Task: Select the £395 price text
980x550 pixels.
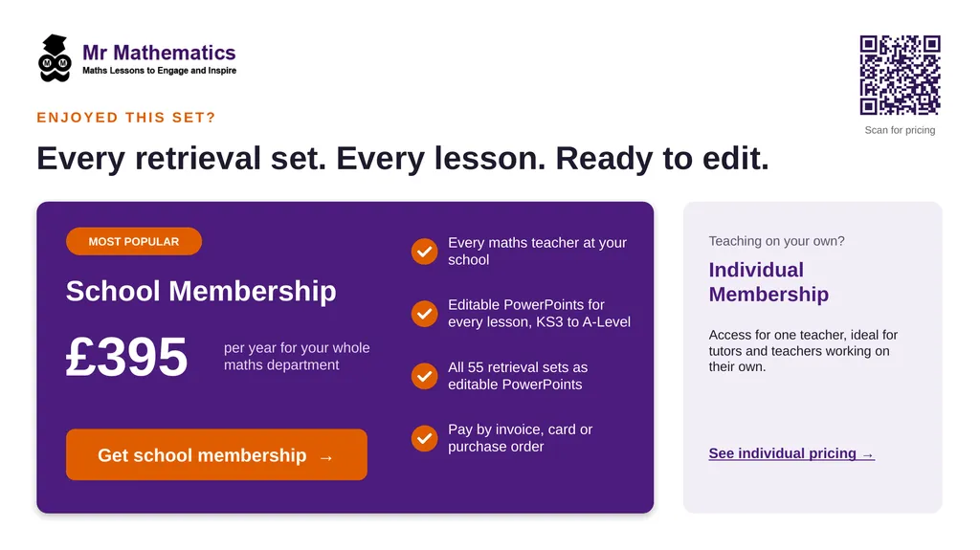Action: (x=126, y=357)
